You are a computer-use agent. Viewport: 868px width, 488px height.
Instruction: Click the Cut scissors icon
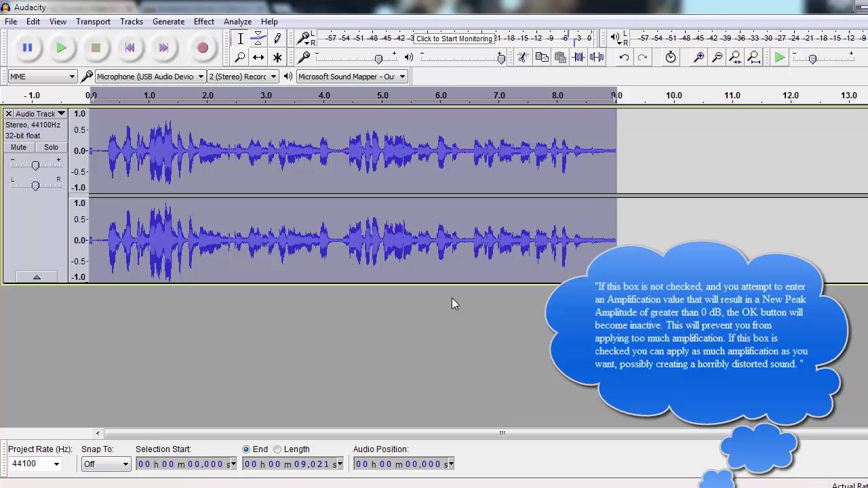pyautogui.click(x=523, y=58)
